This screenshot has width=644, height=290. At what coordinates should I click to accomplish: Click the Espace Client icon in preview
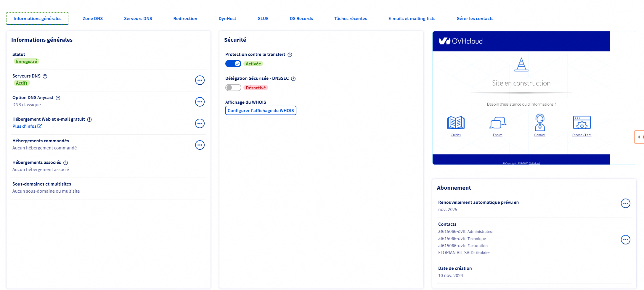[x=582, y=123]
